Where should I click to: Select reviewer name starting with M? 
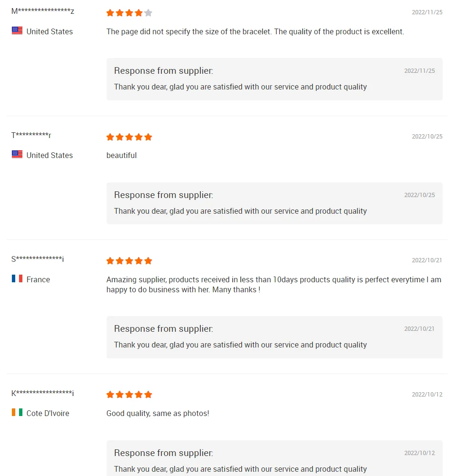click(x=43, y=11)
